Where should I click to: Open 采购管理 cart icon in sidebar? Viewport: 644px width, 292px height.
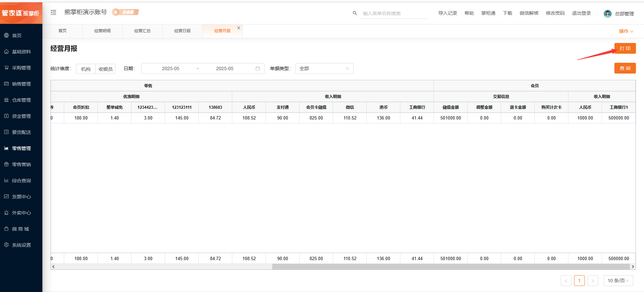pos(6,67)
